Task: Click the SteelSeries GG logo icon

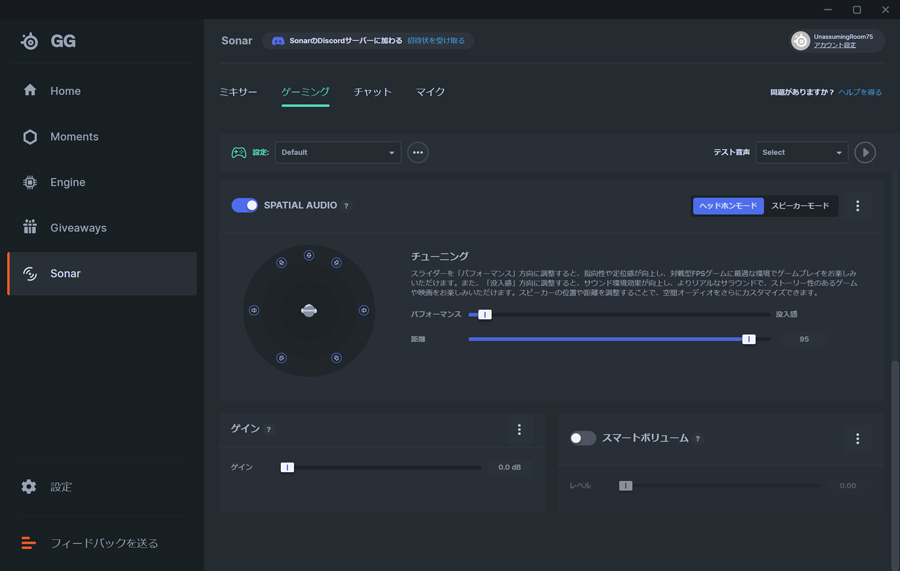Action: click(30, 41)
